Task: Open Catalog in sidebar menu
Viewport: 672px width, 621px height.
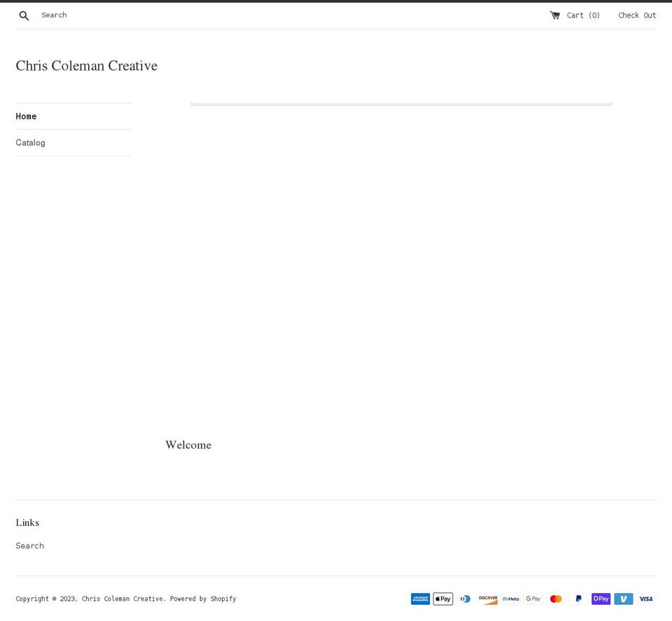Action: [x=30, y=143]
